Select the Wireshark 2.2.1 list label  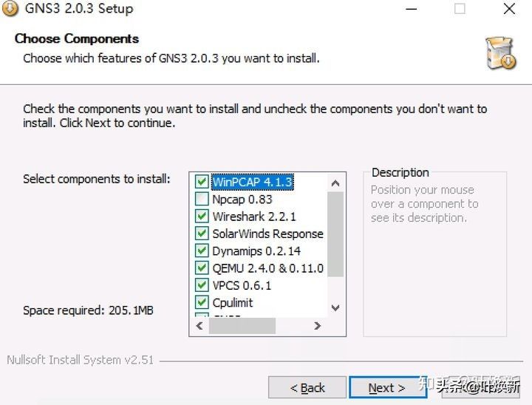coord(254,217)
